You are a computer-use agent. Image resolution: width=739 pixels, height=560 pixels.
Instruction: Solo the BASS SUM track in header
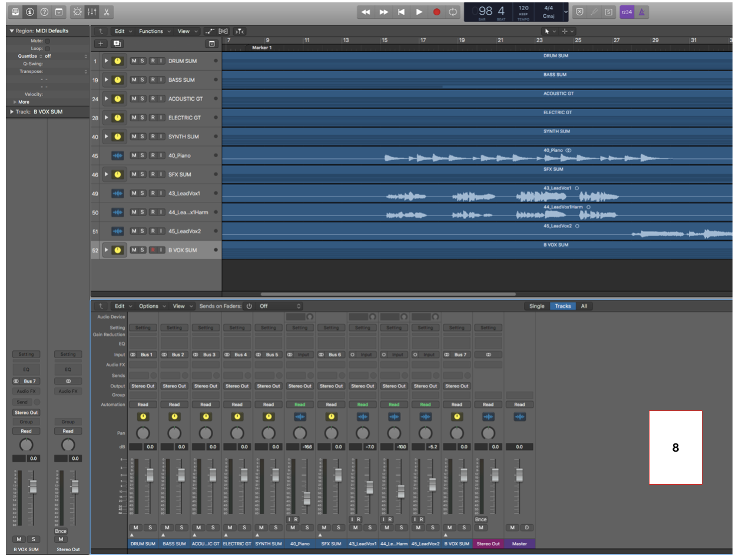point(142,79)
